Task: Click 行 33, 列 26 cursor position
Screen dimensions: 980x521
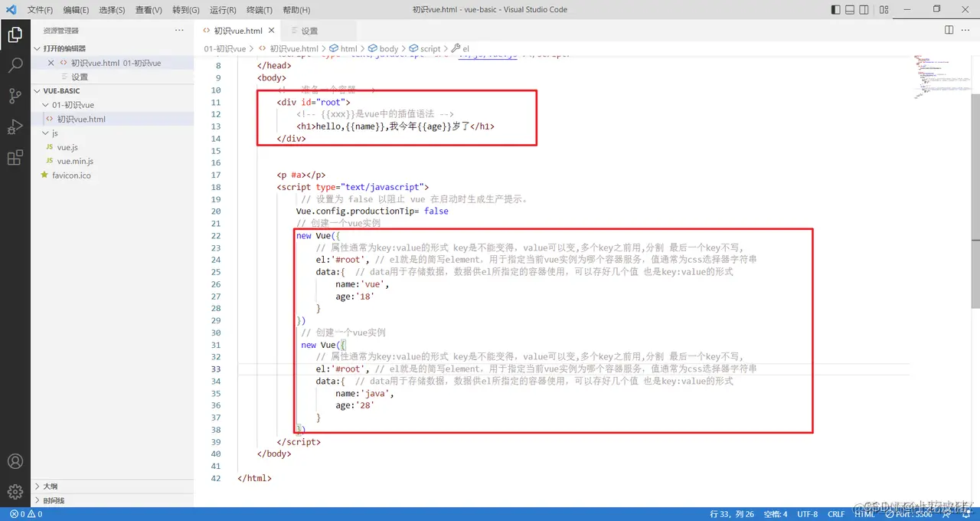Action: 732,514
